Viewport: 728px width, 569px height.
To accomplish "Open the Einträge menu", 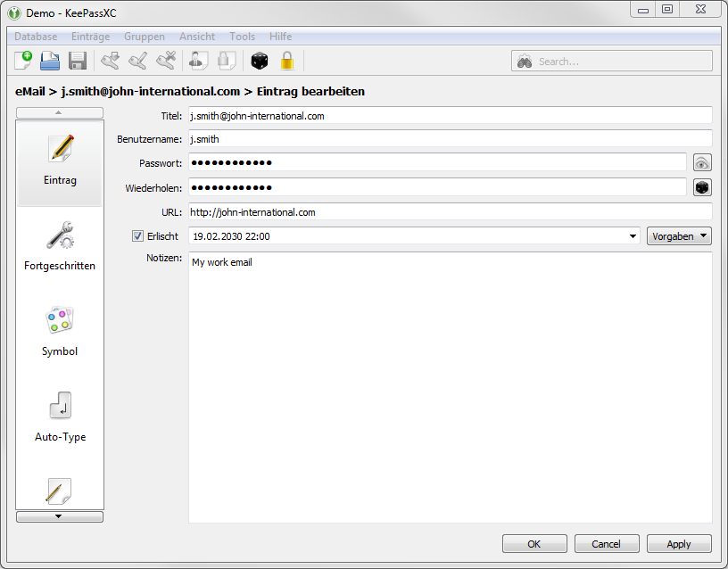I will coord(90,37).
